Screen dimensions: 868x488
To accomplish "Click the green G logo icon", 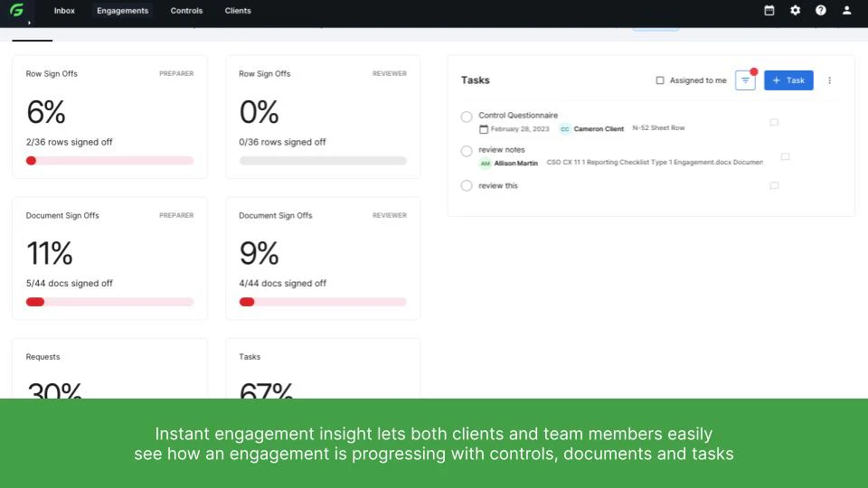I will (16, 10).
